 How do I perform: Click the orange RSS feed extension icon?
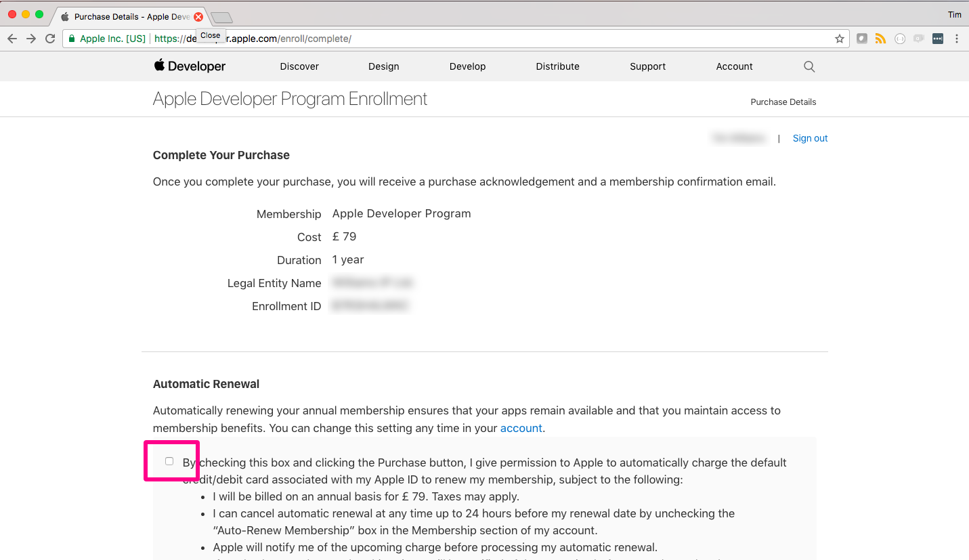pyautogui.click(x=880, y=39)
